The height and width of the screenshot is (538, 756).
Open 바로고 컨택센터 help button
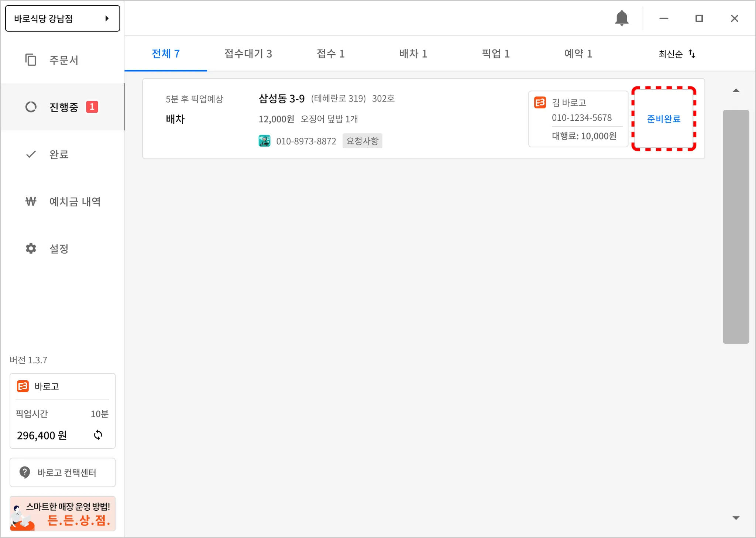62,472
